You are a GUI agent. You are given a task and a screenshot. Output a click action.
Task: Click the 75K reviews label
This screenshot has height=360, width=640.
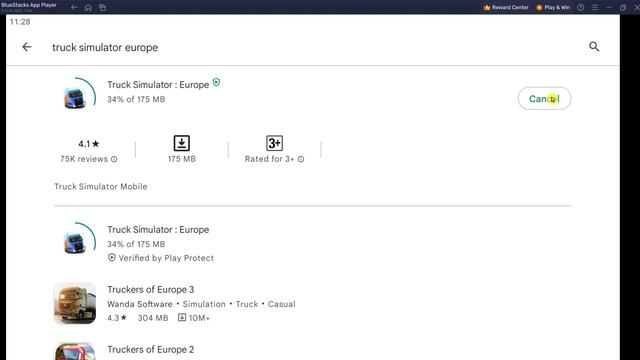point(84,159)
